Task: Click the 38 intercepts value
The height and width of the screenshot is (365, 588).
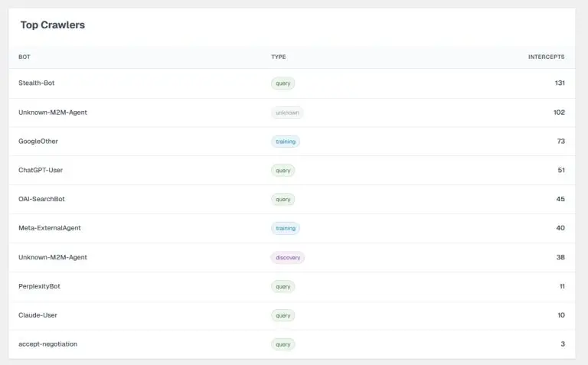Action: click(x=560, y=257)
